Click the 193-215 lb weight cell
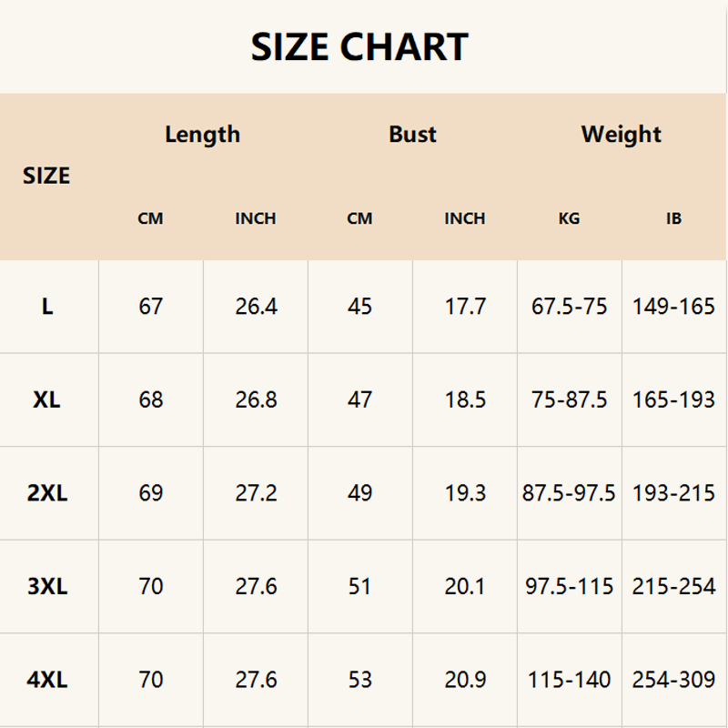This screenshot has width=728, height=728. click(673, 493)
